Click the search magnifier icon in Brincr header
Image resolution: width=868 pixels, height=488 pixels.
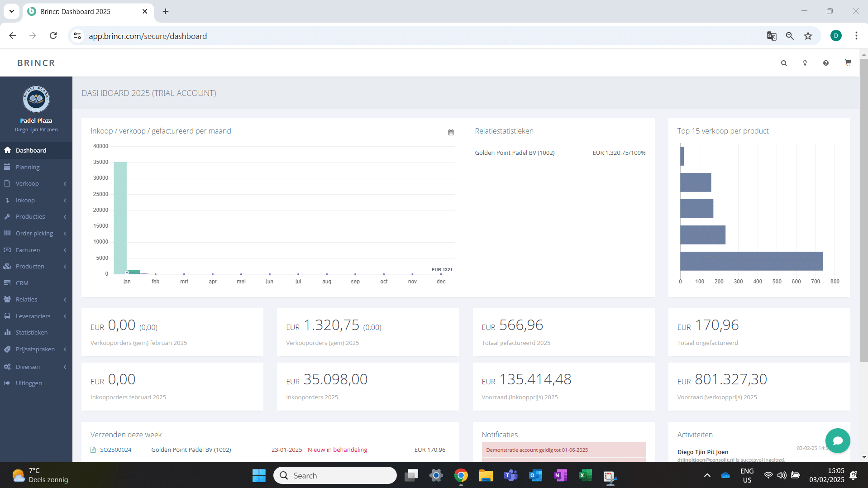pyautogui.click(x=784, y=63)
